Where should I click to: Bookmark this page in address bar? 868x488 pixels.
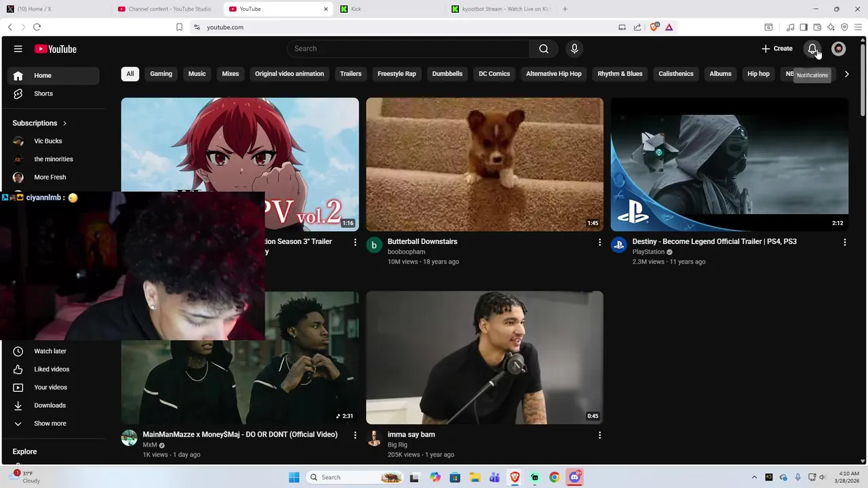(179, 27)
